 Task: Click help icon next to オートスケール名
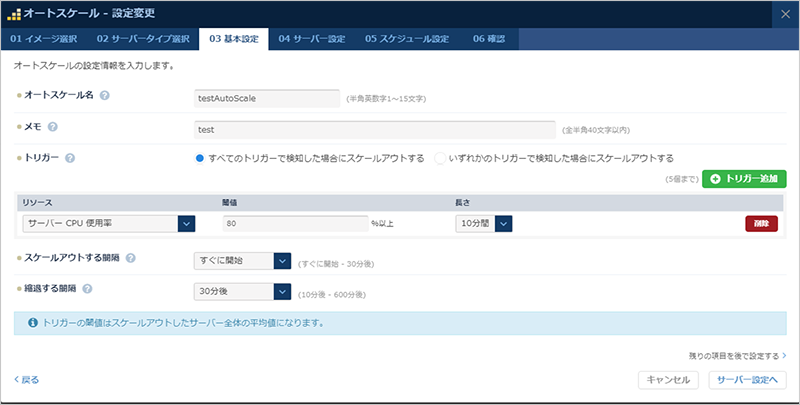coord(105,95)
